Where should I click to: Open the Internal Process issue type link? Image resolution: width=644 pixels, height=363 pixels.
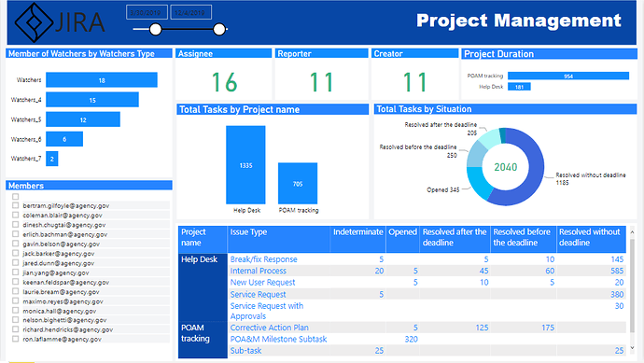259,271
